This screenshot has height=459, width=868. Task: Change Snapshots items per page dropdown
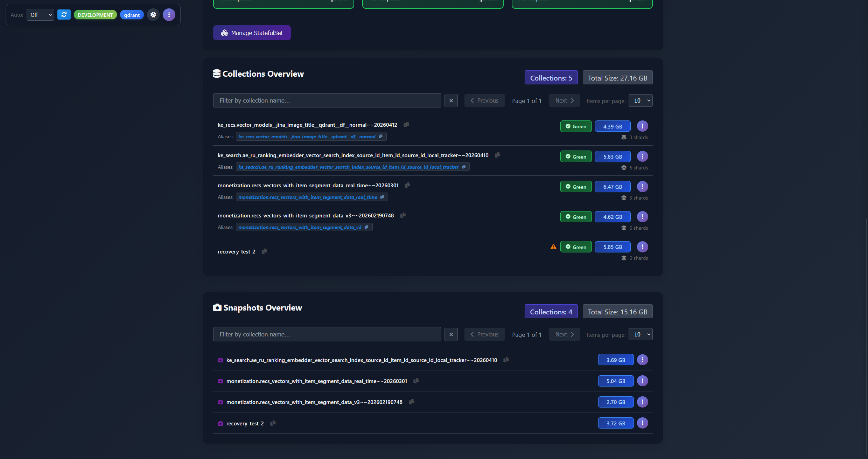(x=640, y=334)
